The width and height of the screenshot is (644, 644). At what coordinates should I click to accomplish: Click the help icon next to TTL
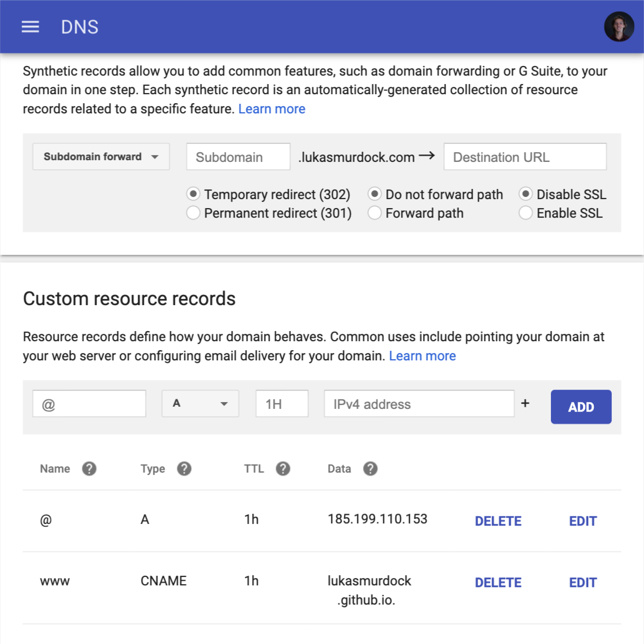[283, 469]
